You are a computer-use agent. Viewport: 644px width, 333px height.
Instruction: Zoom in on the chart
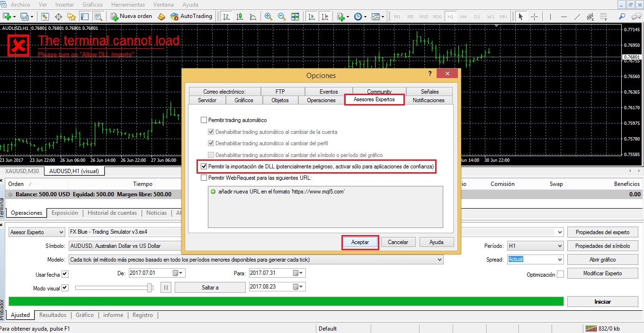268,16
